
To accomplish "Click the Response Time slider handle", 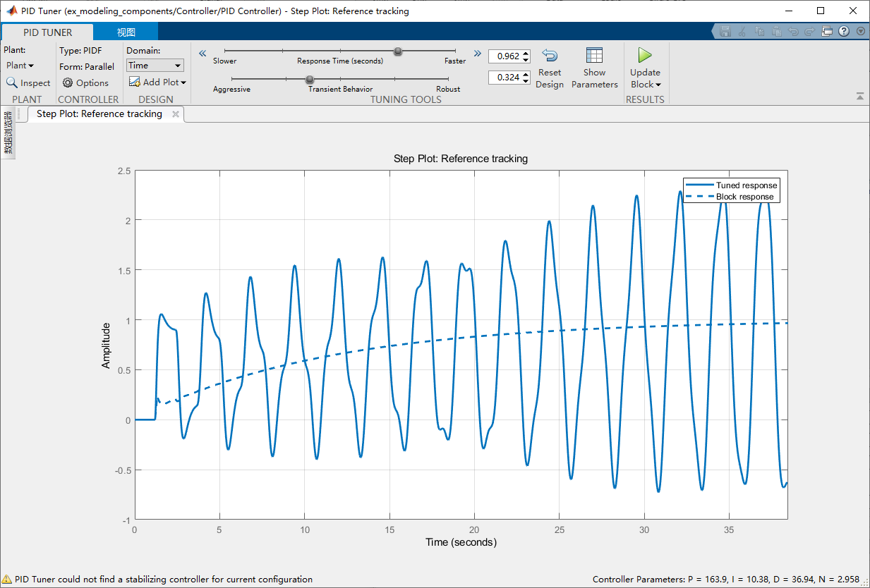I will point(398,51).
